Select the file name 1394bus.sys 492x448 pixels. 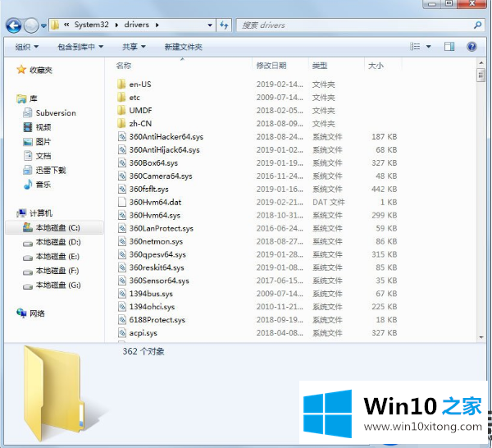(151, 294)
